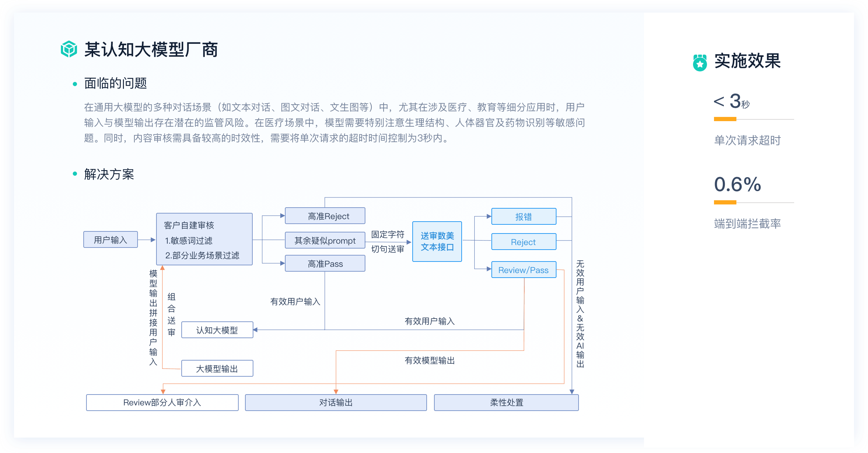
Task: Click the teal cube icon beside title
Action: tap(69, 49)
